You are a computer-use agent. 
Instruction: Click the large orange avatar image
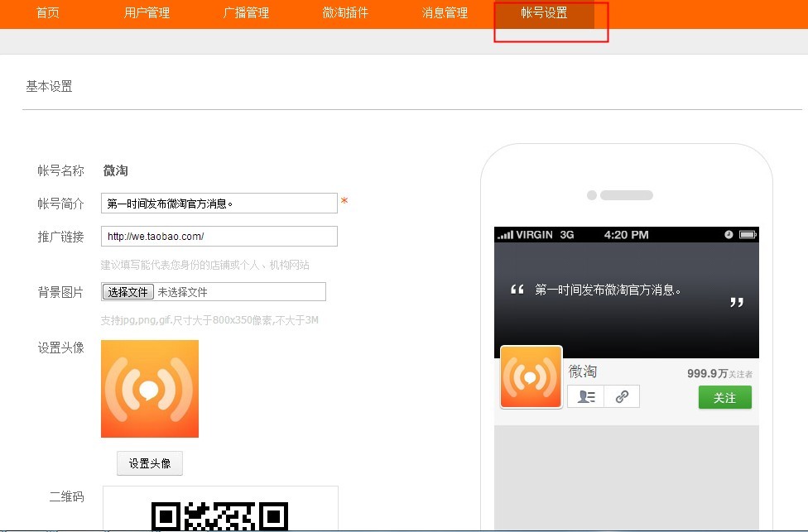click(x=150, y=389)
